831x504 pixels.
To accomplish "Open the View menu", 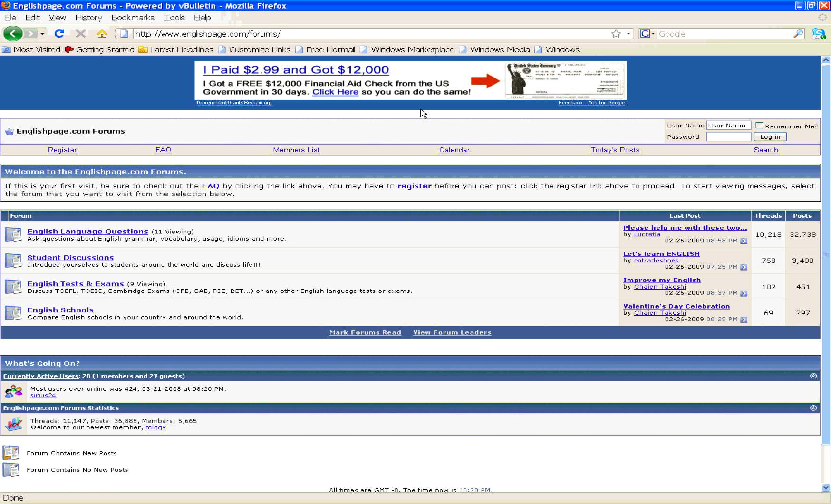I will coord(58,18).
